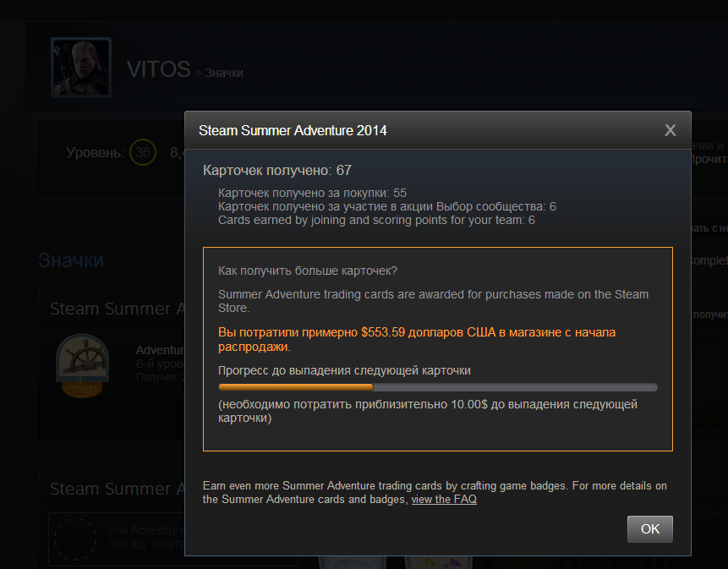Click the VITOS profile avatar
Viewport: 728px width, 569px height.
(81, 68)
